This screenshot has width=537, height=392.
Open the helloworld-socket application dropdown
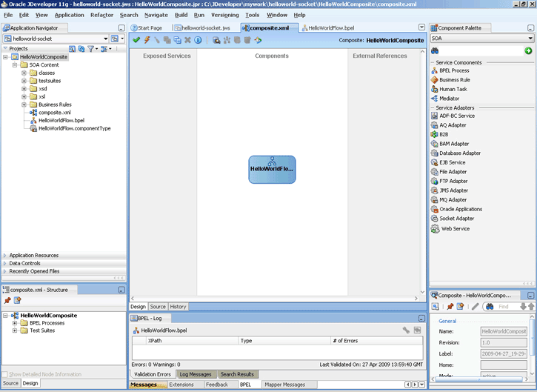pos(105,39)
